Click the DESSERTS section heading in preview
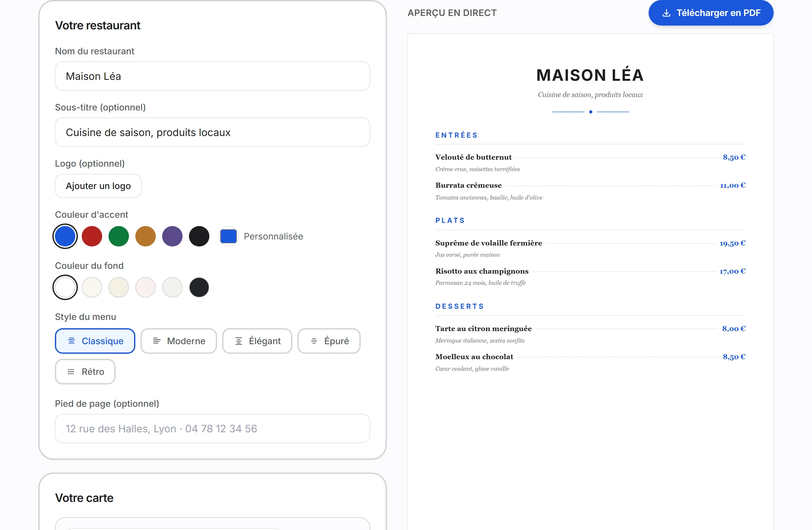Image resolution: width=812 pixels, height=530 pixels. point(460,306)
